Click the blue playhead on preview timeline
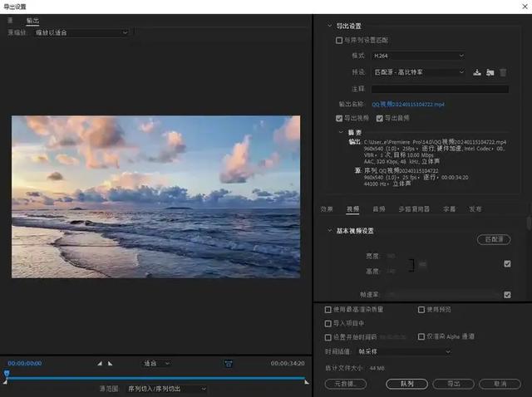 point(7,373)
